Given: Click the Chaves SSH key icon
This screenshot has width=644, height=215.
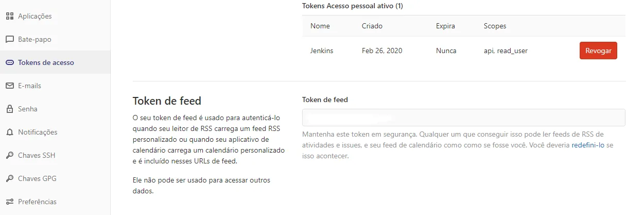Looking at the screenshot, I should (x=9, y=155).
